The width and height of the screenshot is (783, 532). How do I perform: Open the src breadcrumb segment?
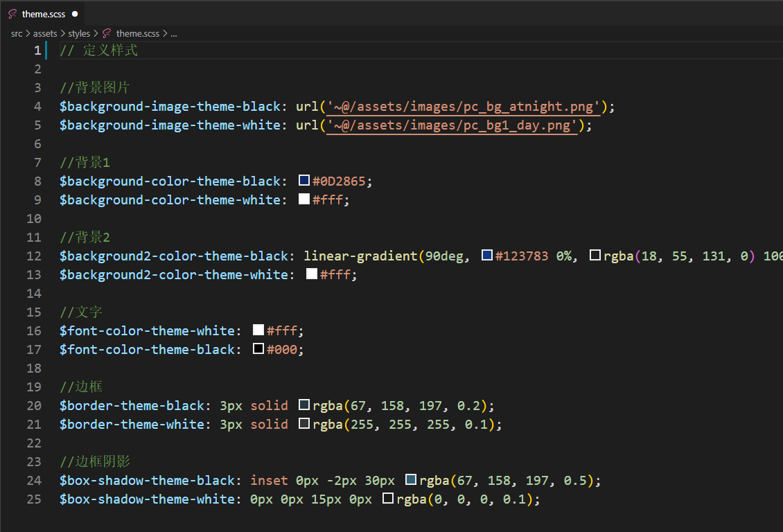point(17,33)
